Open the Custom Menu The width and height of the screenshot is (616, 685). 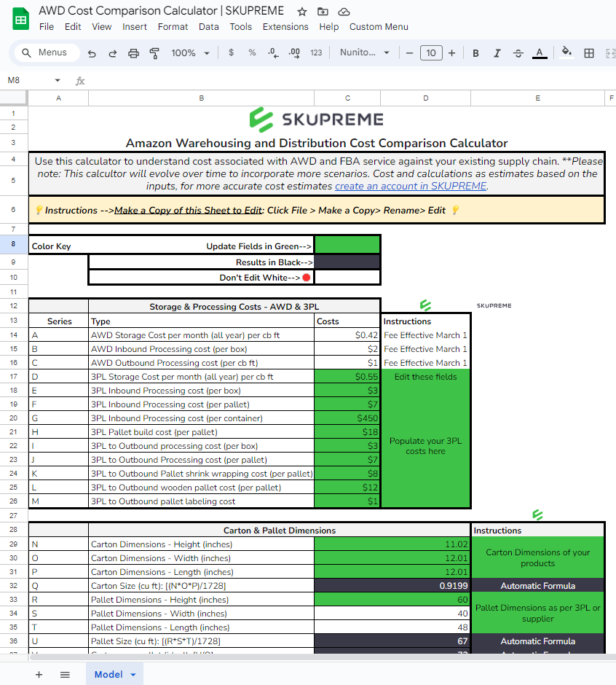[379, 27]
